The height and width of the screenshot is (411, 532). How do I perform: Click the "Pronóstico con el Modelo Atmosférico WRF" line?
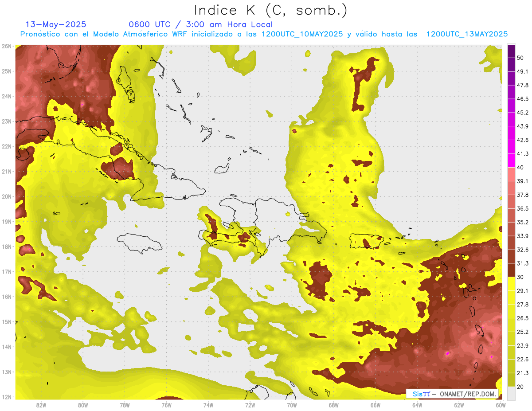click(x=264, y=34)
